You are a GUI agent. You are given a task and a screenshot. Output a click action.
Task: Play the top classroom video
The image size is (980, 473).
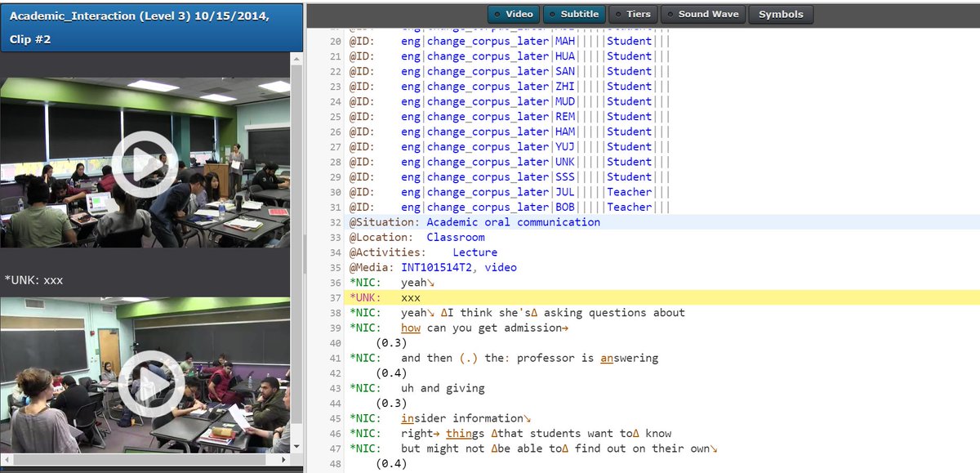click(x=145, y=163)
